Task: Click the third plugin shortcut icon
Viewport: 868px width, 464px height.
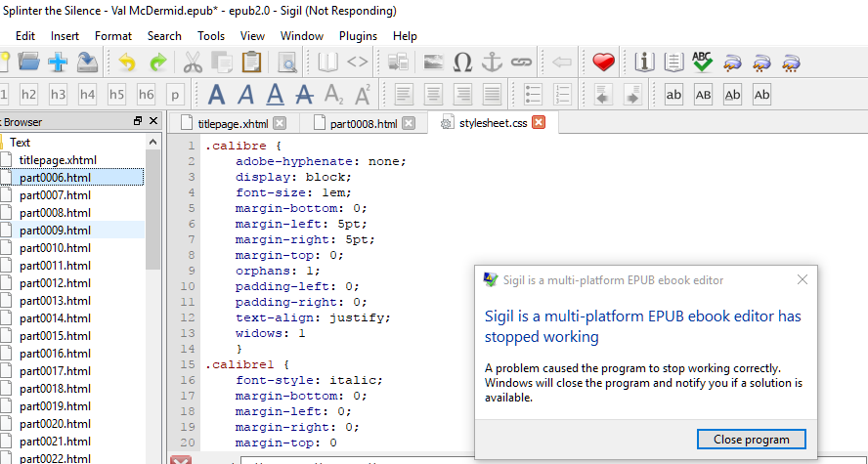Action: click(x=792, y=63)
